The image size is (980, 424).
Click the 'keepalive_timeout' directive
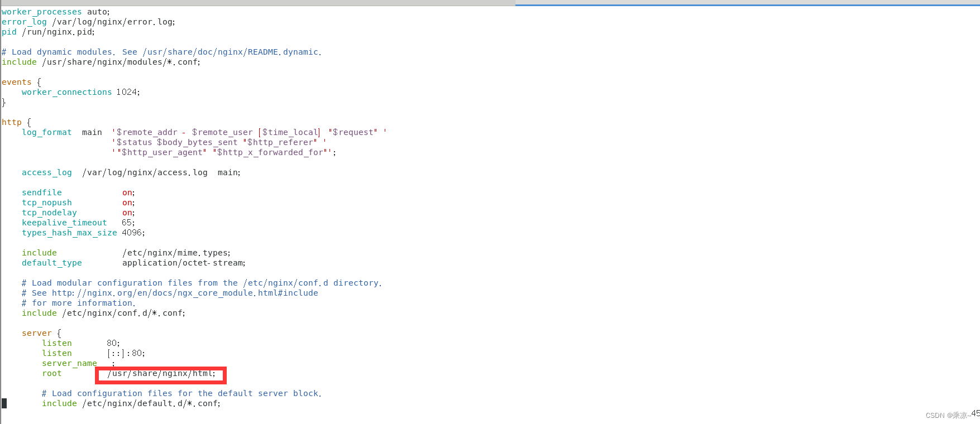[64, 223]
